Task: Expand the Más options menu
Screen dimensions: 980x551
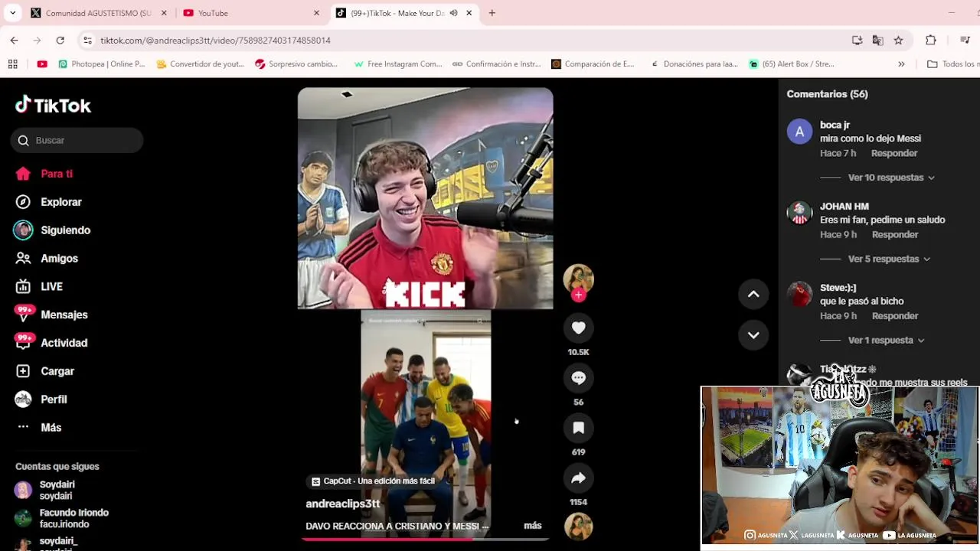Action: coord(38,428)
